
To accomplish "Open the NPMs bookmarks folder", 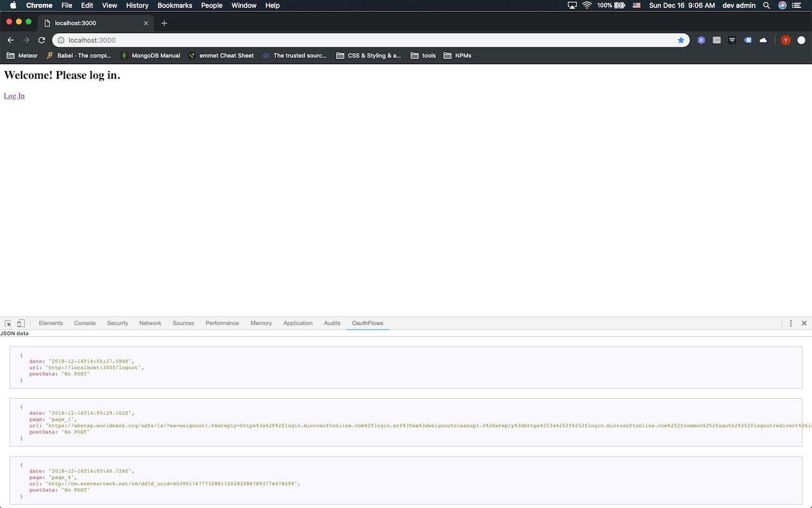I will point(457,55).
